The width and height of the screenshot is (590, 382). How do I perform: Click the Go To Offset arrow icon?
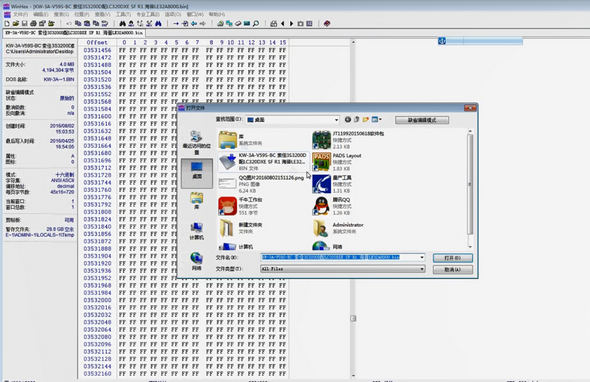click(176, 23)
